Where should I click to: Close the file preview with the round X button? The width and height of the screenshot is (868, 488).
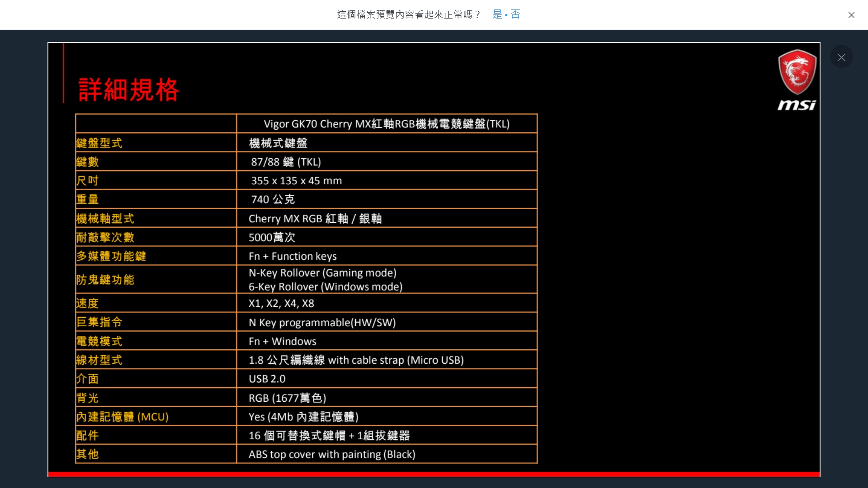pyautogui.click(x=841, y=57)
